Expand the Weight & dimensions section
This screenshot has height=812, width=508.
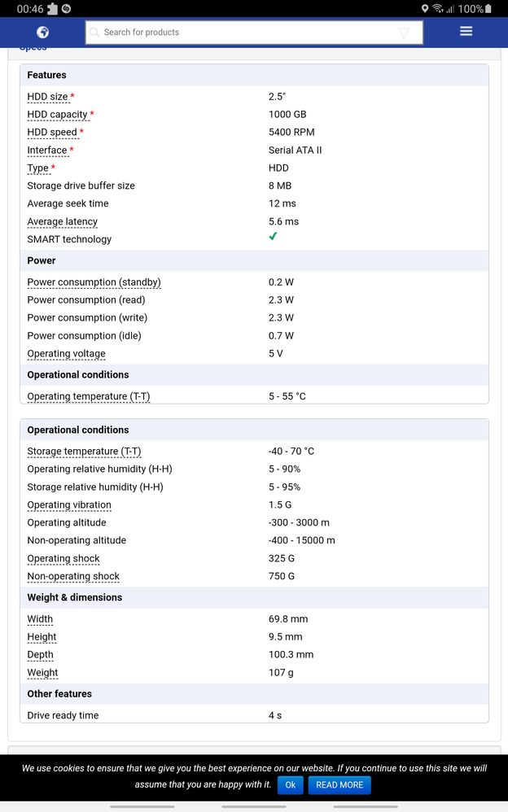75,597
